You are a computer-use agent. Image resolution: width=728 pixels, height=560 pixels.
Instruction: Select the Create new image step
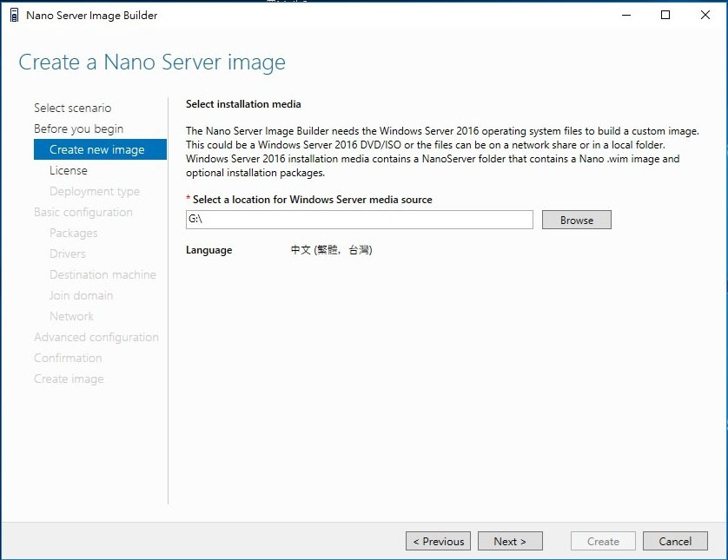[100, 149]
